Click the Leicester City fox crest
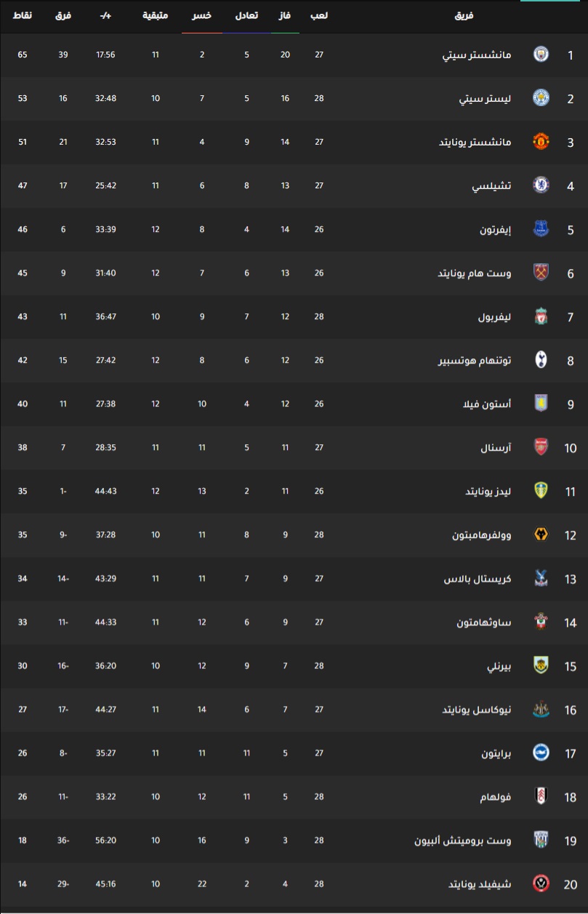588x914 pixels. coord(541,98)
